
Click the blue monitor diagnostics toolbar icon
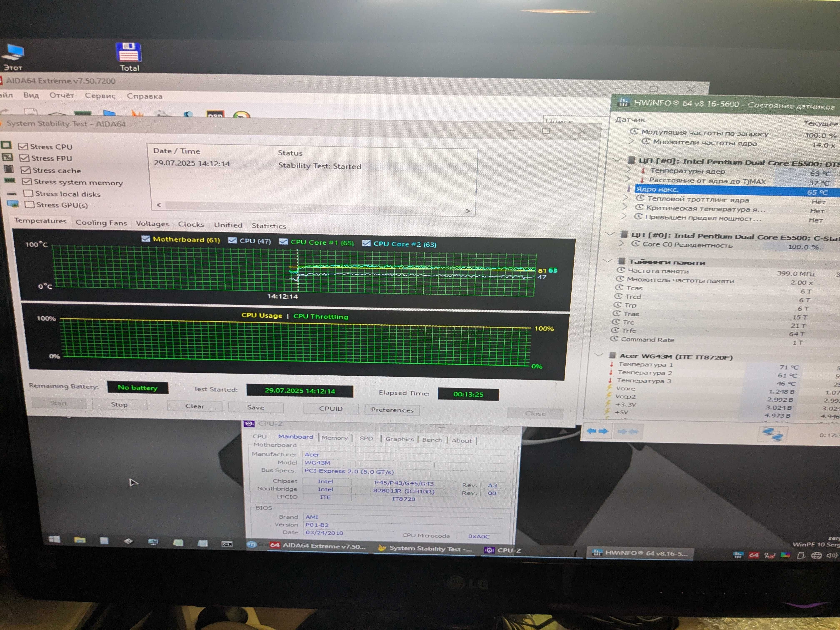click(109, 113)
